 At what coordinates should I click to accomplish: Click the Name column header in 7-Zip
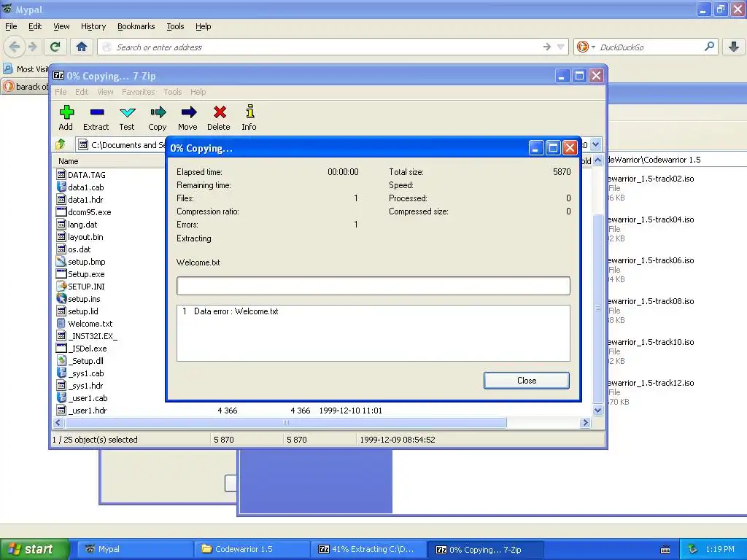(x=68, y=161)
